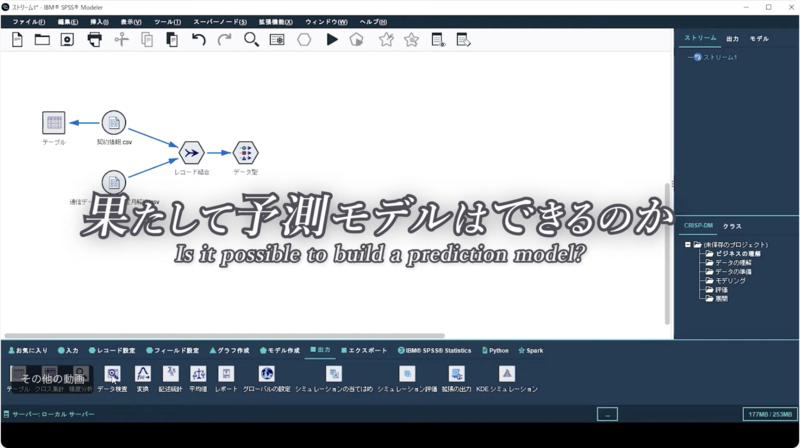The image size is (800, 448).
Task: Save the current stream with the disk icon
Action: point(67,39)
